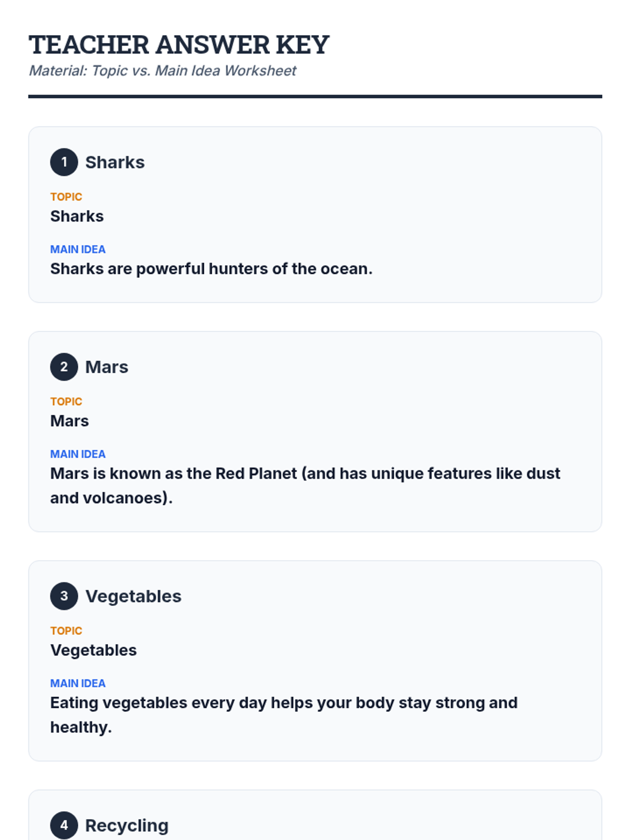Click the Material worksheet subtitle text
Viewport: 630px width, 840px height.
point(162,71)
